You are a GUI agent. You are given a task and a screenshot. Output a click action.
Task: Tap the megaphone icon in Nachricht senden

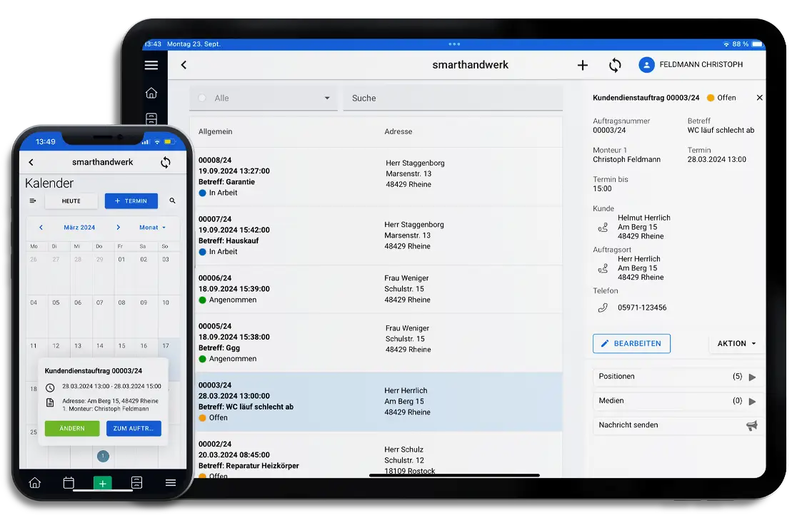coord(751,425)
